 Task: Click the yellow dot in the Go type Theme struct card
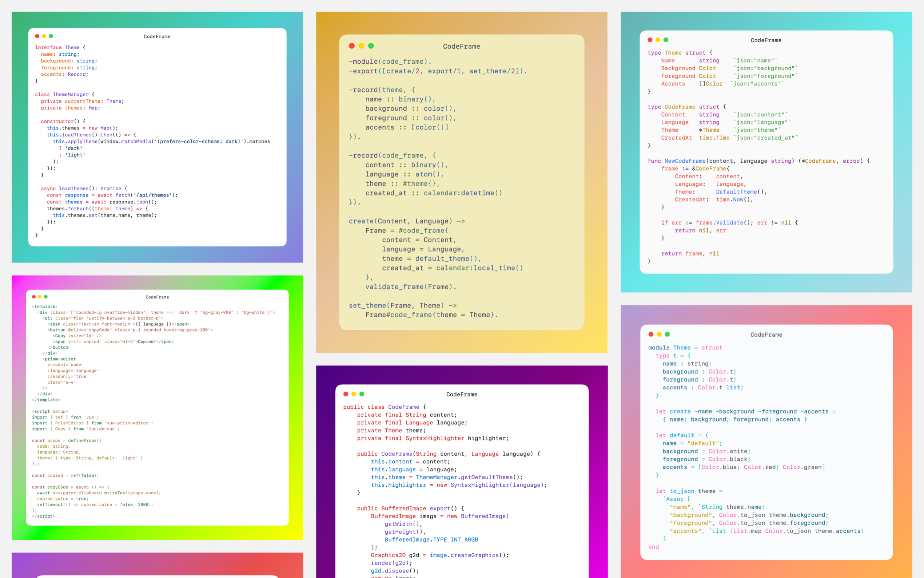(x=658, y=40)
